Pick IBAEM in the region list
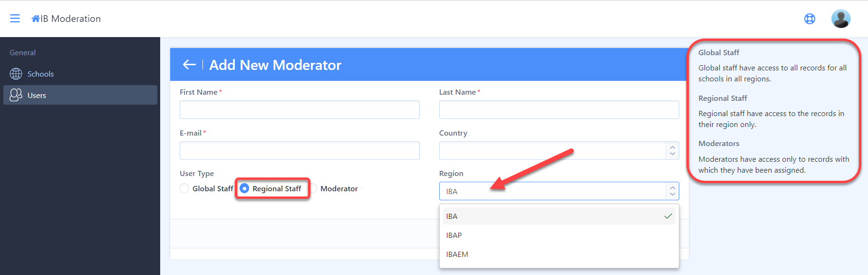Image resolution: width=868 pixels, height=275 pixels. click(559, 254)
